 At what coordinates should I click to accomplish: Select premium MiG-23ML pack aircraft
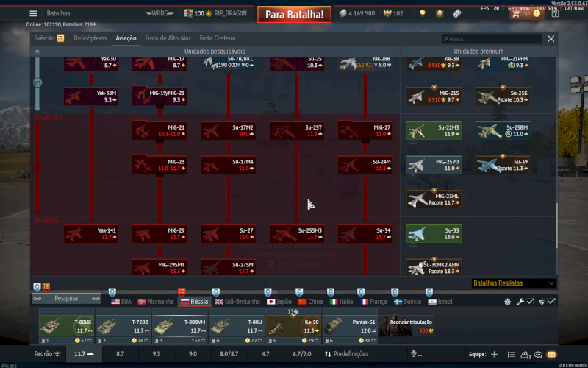pos(434,199)
